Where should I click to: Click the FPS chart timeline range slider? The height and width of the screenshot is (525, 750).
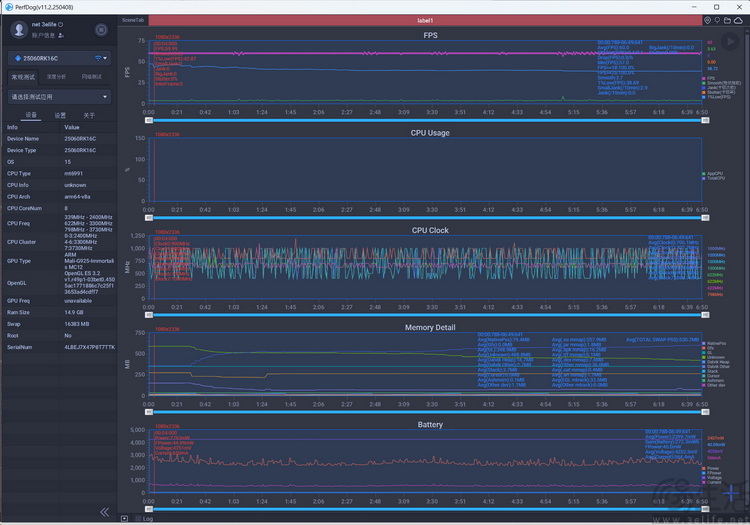coord(427,120)
